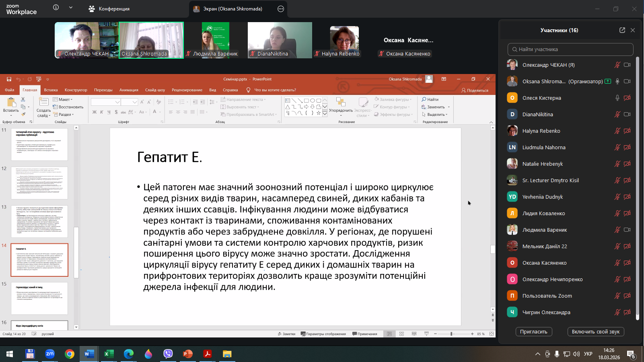This screenshot has height=362, width=644.
Task: Open screen share more options icon
Action: [281, 9]
